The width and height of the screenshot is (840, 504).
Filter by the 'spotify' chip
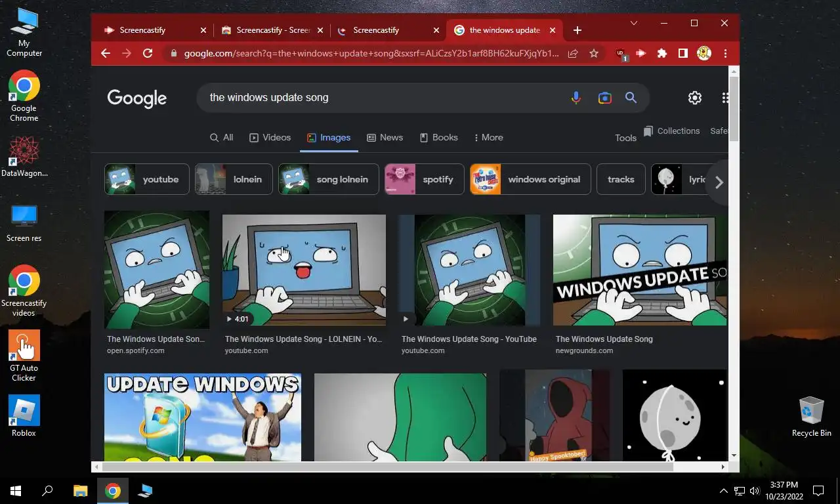pos(425,179)
